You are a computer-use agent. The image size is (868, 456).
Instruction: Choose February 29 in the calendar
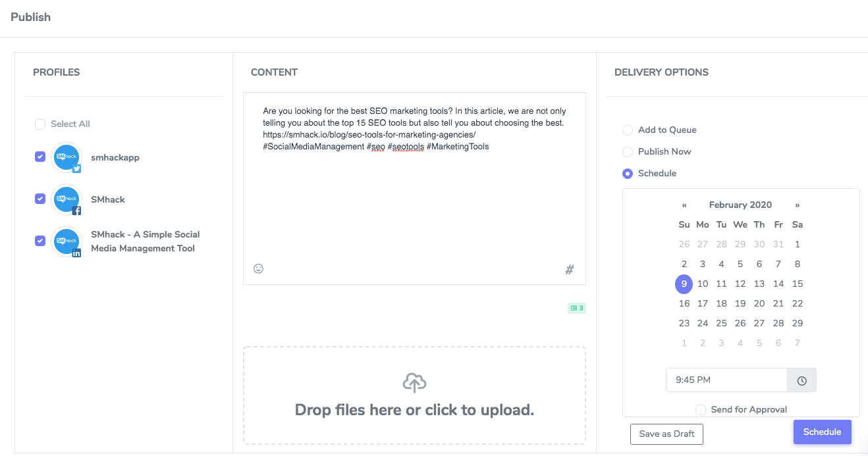coord(798,324)
